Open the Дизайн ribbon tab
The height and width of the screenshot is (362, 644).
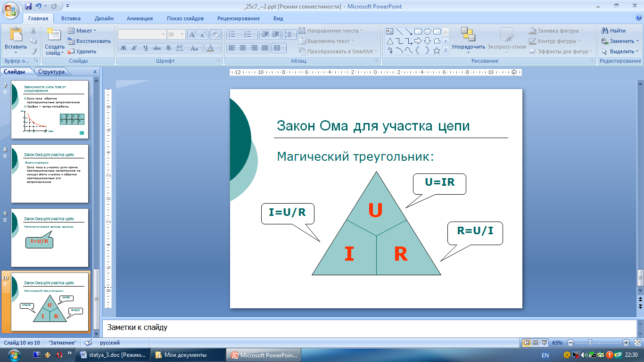coord(104,18)
